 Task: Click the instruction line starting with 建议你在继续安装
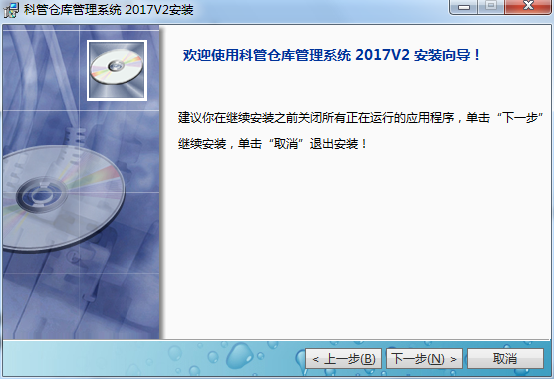pos(360,118)
